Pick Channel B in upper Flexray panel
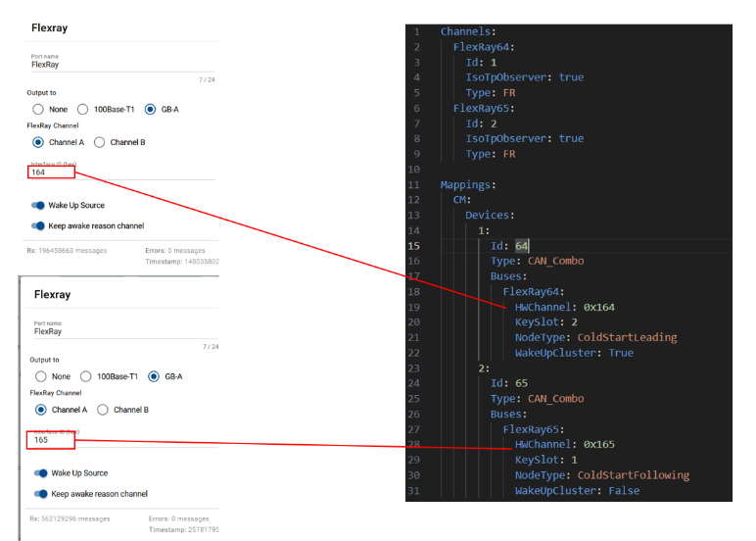The width and height of the screenshot is (756, 541). click(x=101, y=142)
